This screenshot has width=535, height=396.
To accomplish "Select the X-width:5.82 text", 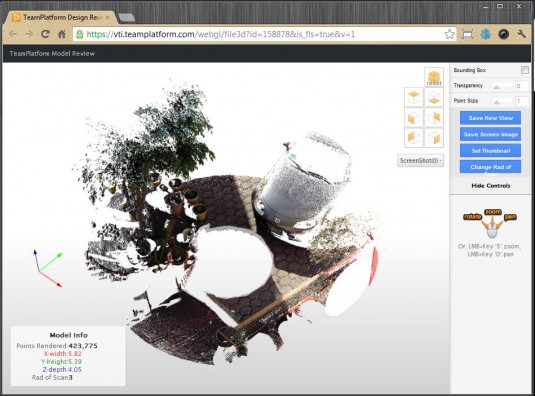I will (62, 354).
